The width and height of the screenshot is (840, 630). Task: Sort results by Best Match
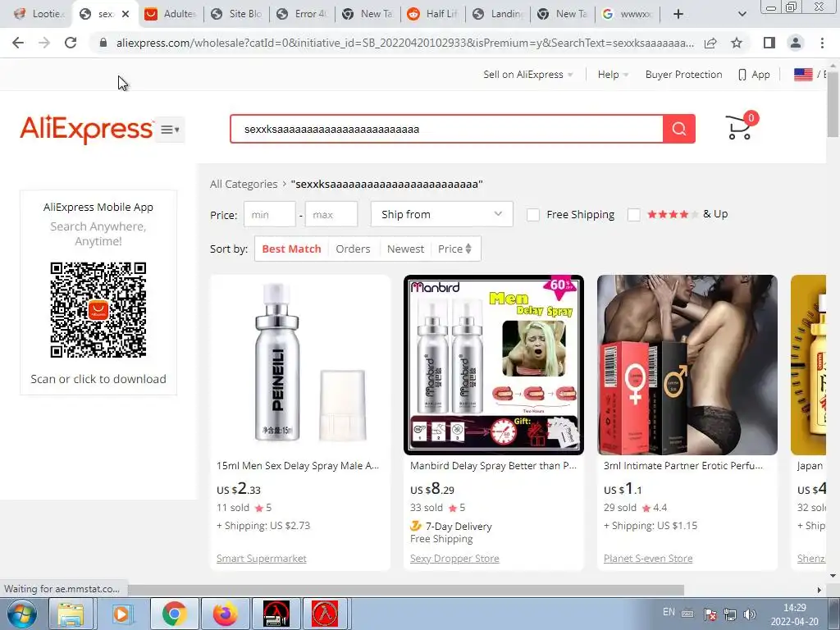tap(291, 249)
